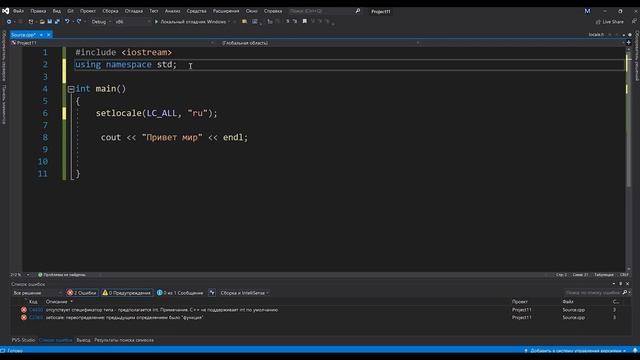Click the setlocale call on line 6
The width and height of the screenshot is (640, 360).
tap(157, 113)
